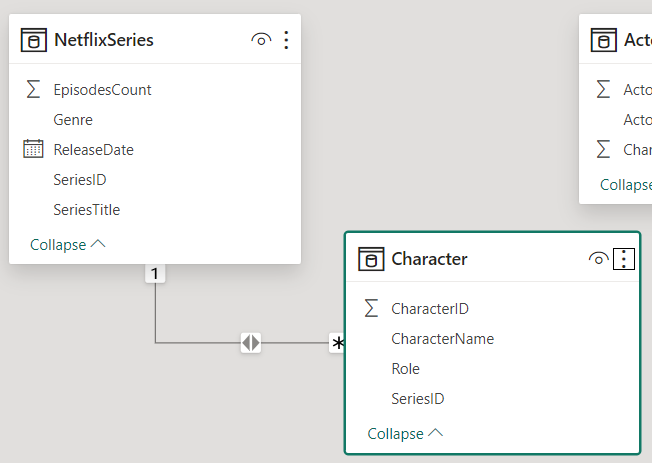652x463 pixels.
Task: Select SeriesID field in Character table
Action: point(418,399)
